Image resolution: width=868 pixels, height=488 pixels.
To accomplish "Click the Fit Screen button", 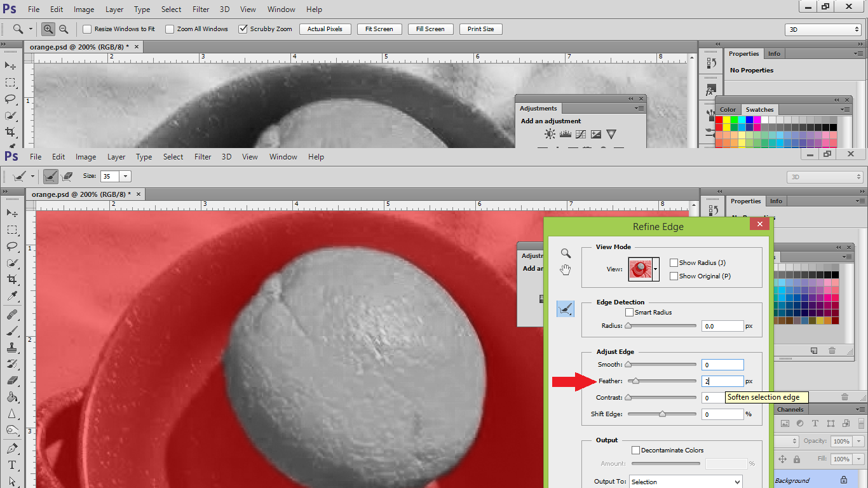I will click(x=379, y=29).
